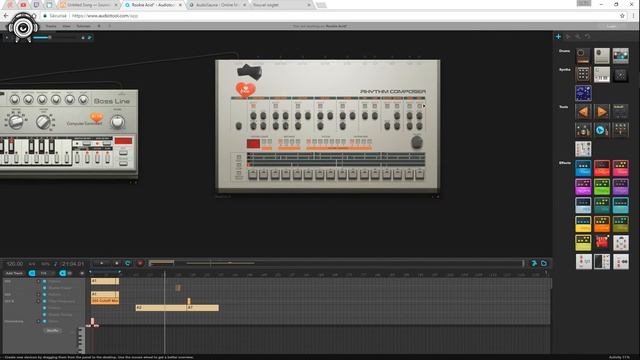Select the magnifier zoom tool in the right panel toolbar

[x=578, y=37]
